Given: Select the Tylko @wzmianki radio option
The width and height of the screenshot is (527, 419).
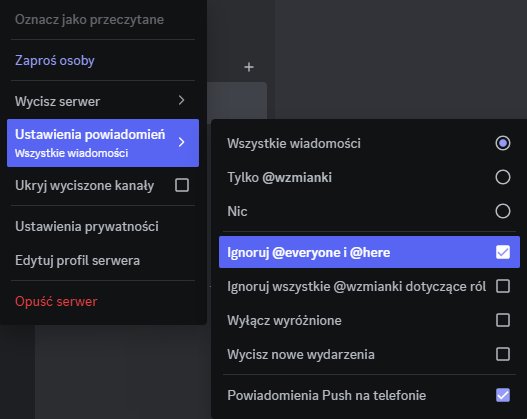Looking at the screenshot, I should [502, 177].
